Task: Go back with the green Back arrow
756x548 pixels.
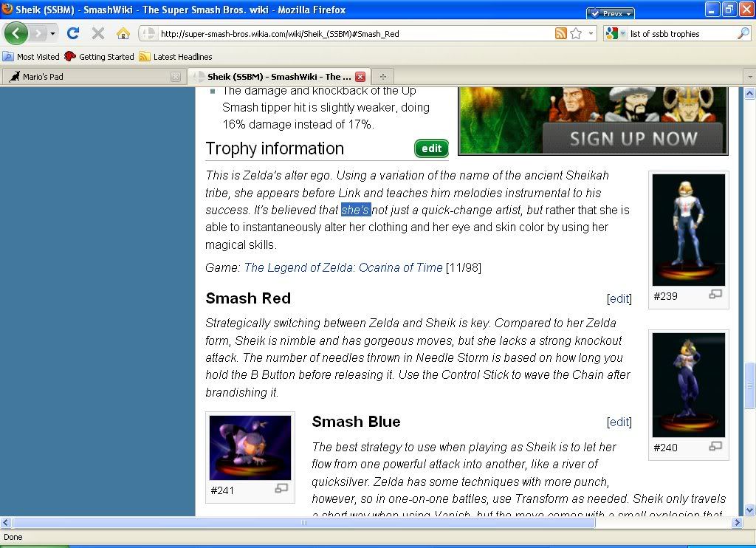Action: [x=16, y=33]
